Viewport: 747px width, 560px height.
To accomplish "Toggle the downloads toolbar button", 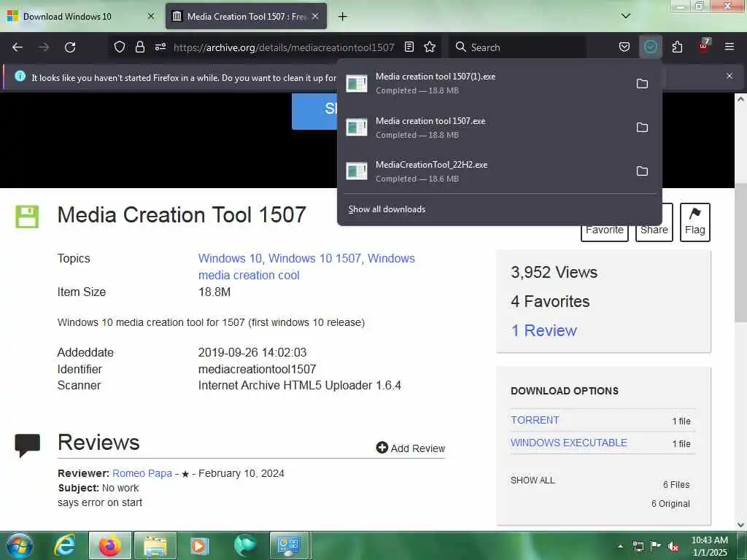I will click(650, 47).
